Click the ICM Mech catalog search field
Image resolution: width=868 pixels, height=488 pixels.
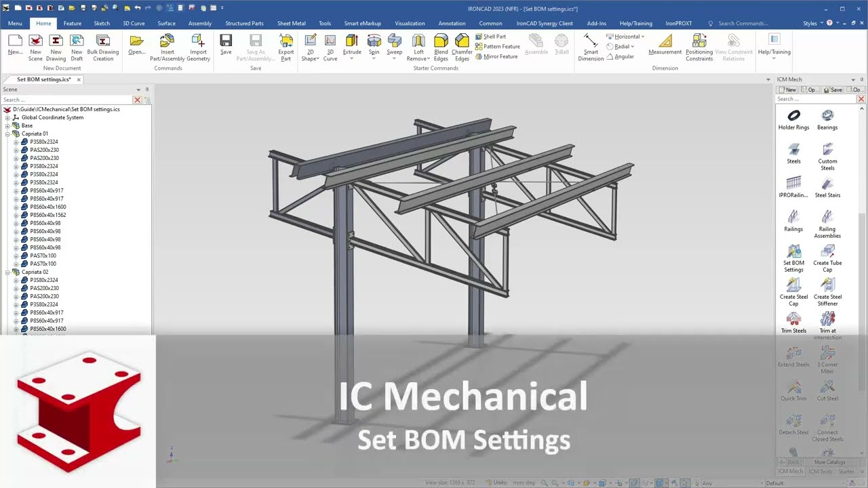pyautogui.click(x=816, y=99)
